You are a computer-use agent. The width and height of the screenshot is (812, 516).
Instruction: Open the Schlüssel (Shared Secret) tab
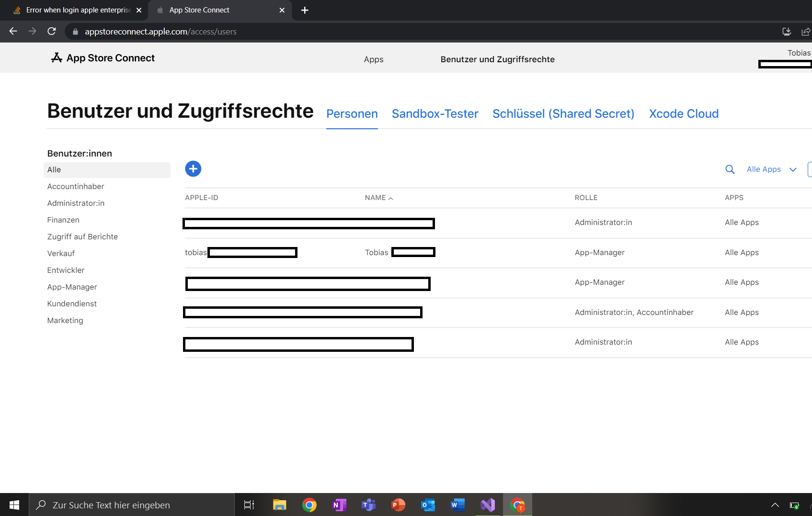563,114
